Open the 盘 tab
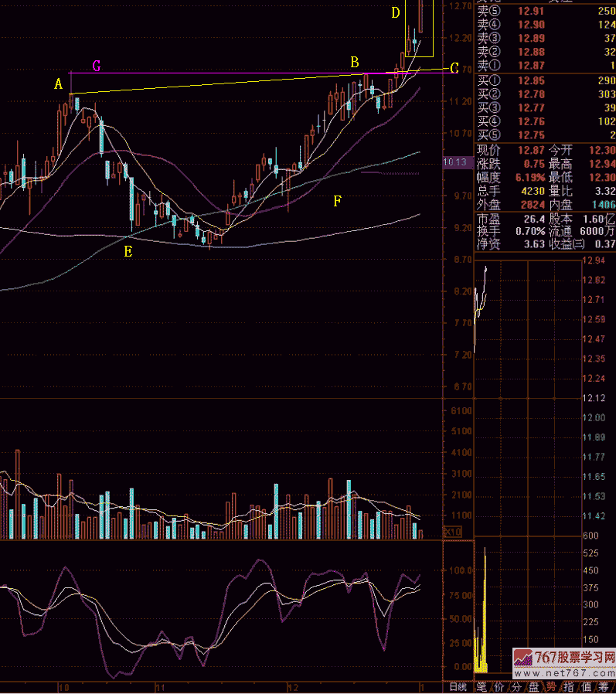Image resolution: width=616 pixels, height=694 pixels. tap(534, 686)
